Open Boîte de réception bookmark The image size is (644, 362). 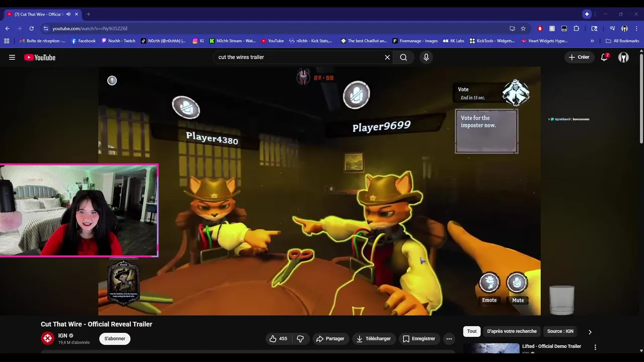click(42, 41)
